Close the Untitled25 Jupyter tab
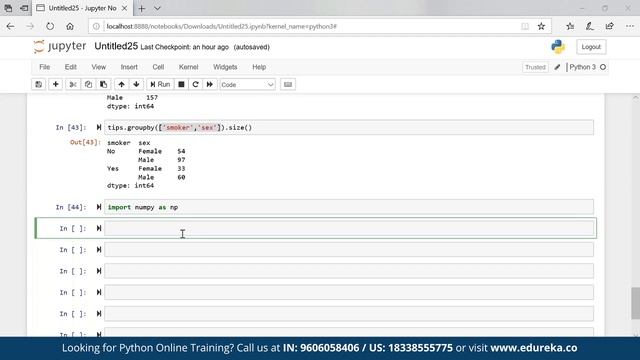The width and height of the screenshot is (640, 360). point(124,8)
